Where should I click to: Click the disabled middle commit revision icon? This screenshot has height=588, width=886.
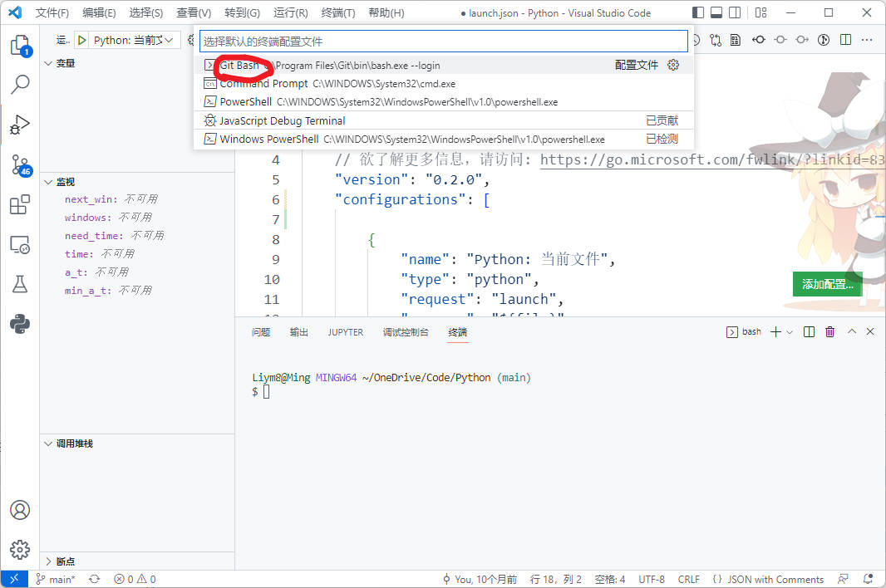click(780, 40)
